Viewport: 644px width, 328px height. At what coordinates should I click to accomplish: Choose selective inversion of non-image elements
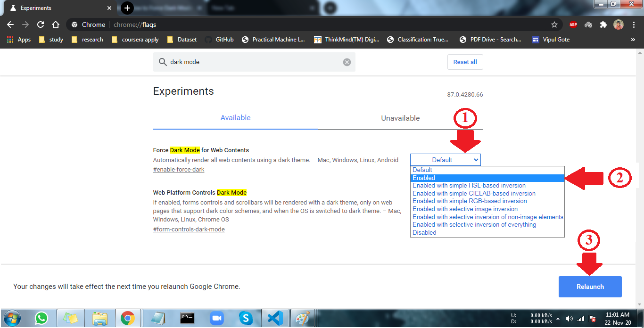pyautogui.click(x=487, y=217)
